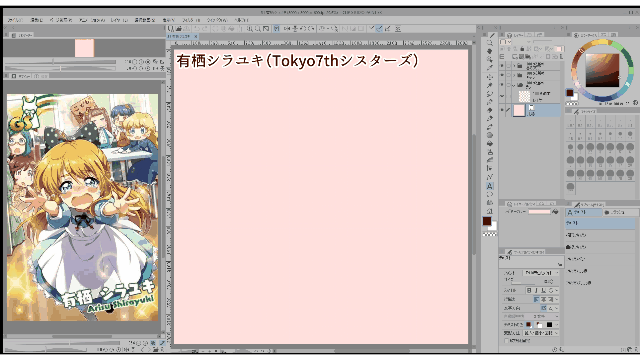Open the text color row dropdown arrow
The height and width of the screenshot is (360, 640).
[557, 324]
